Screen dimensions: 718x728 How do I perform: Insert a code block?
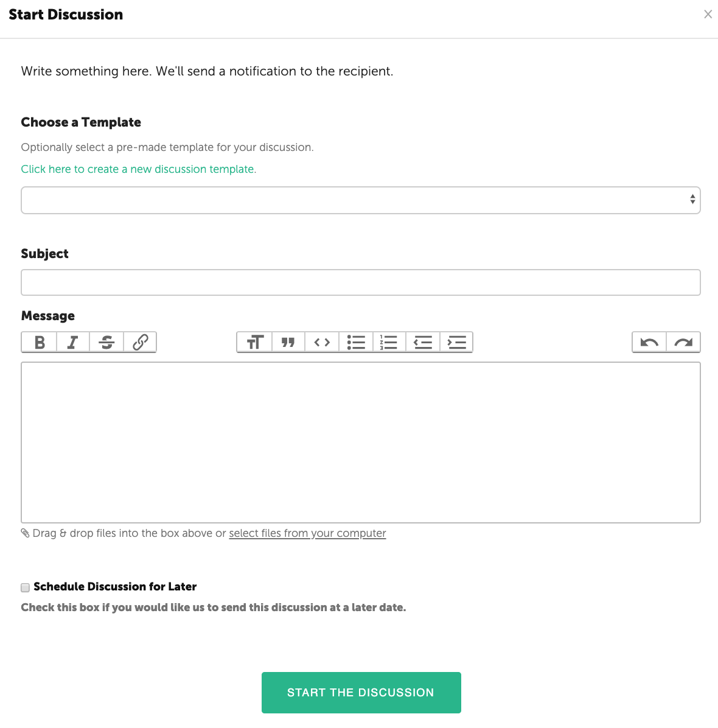coord(322,342)
